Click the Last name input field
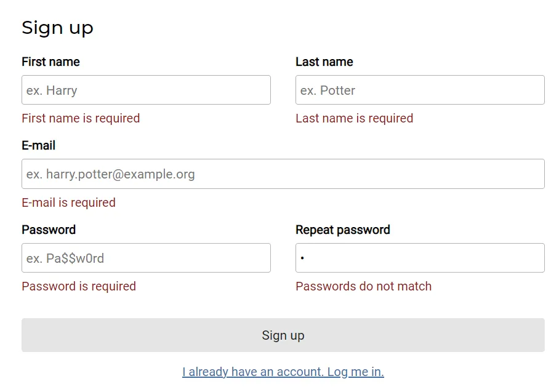This screenshot has width=559, height=392. (419, 90)
